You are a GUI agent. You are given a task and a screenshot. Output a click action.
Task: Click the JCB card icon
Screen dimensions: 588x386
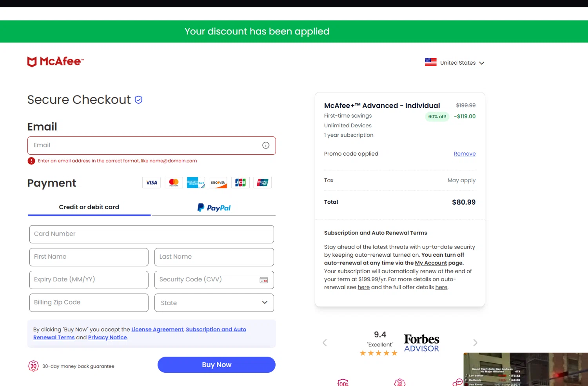click(240, 183)
